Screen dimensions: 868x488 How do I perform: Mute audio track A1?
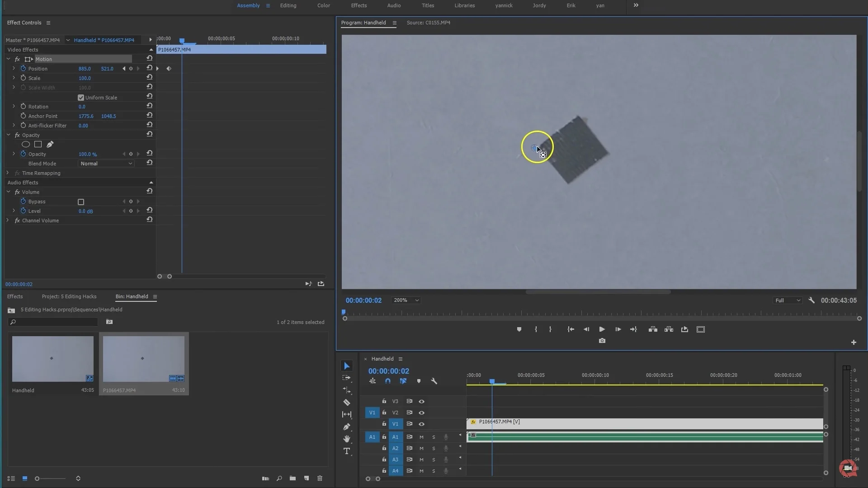[421, 437]
